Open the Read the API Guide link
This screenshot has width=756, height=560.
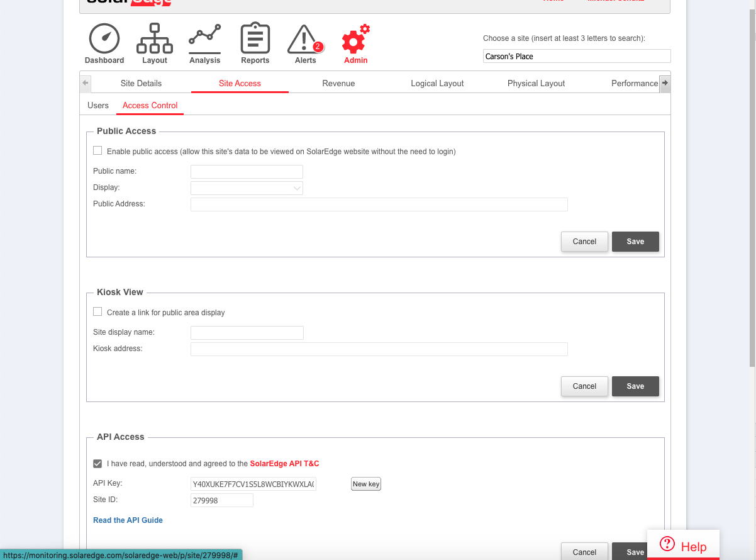coord(128,520)
